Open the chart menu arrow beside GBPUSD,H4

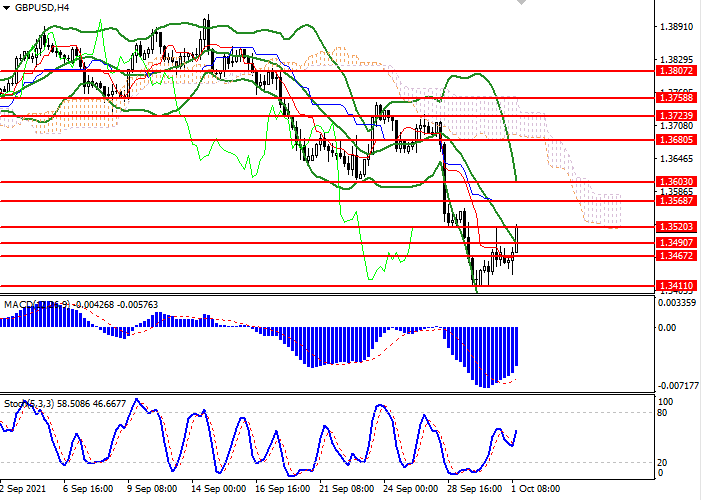(x=6, y=8)
